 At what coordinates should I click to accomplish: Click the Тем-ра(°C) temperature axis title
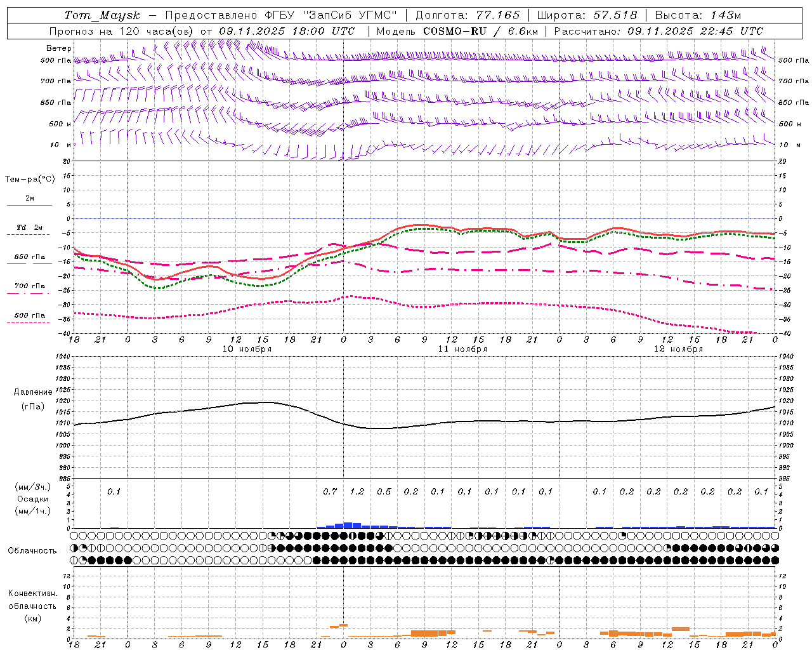pos(30,180)
